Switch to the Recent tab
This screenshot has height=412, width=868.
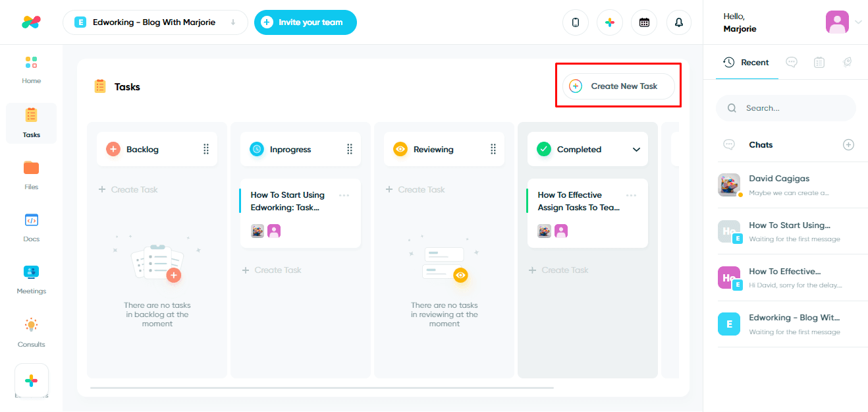coord(746,62)
